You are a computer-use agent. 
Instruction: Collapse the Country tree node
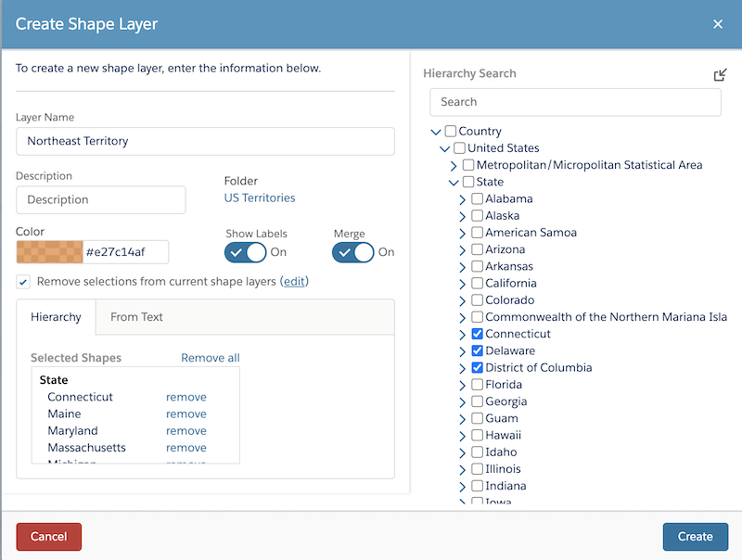point(436,132)
